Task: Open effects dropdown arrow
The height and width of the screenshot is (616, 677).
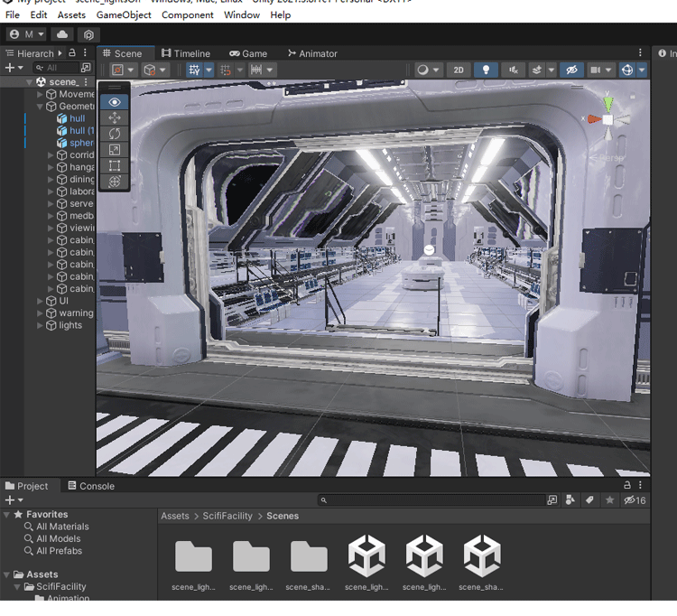Action: pos(551,70)
